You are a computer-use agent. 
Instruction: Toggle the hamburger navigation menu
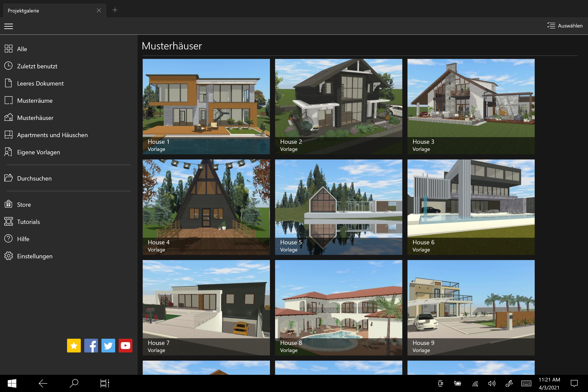(9, 26)
